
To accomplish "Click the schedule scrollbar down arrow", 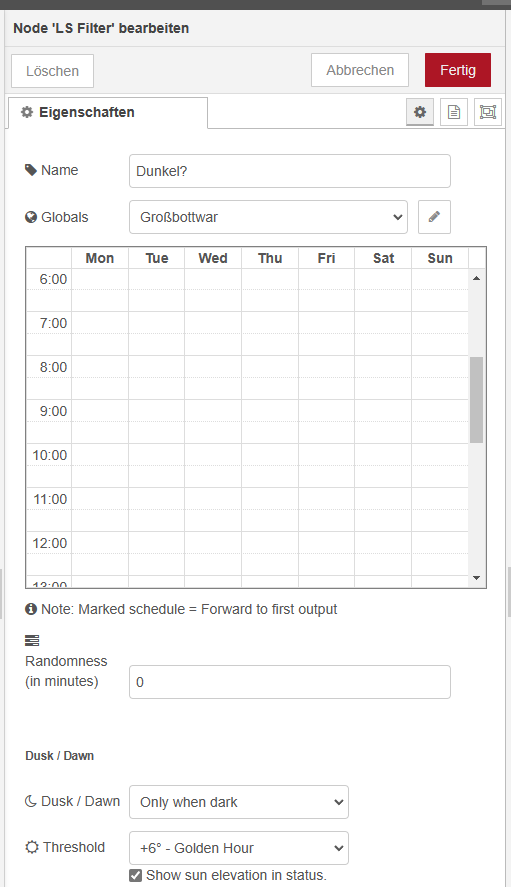I will pos(476,578).
